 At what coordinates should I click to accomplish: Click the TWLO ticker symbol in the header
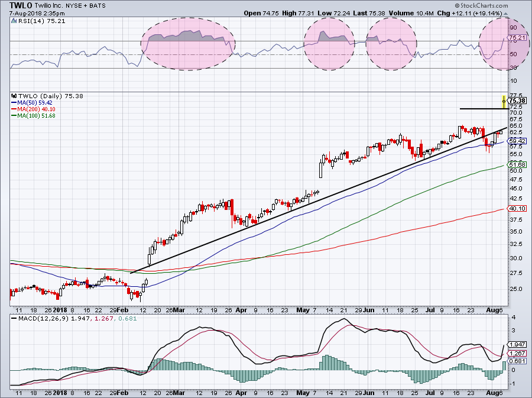(21, 5)
